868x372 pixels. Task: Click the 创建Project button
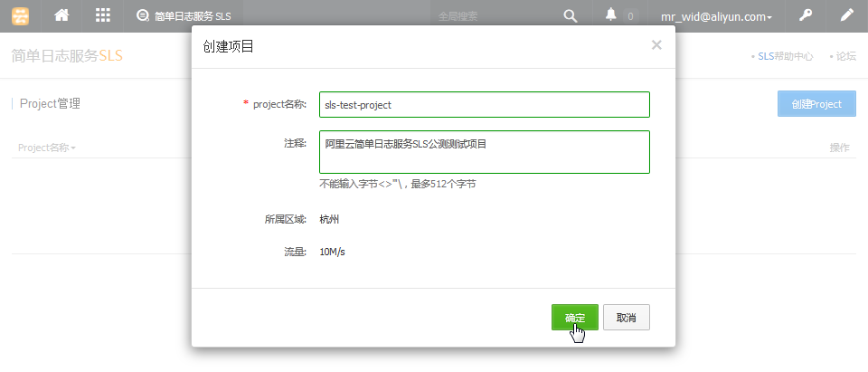click(816, 104)
